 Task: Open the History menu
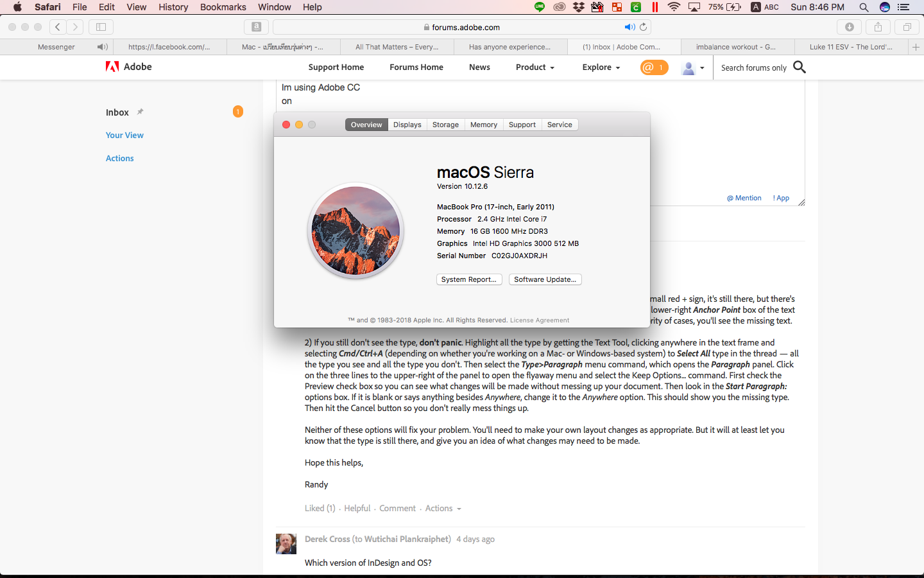click(173, 7)
